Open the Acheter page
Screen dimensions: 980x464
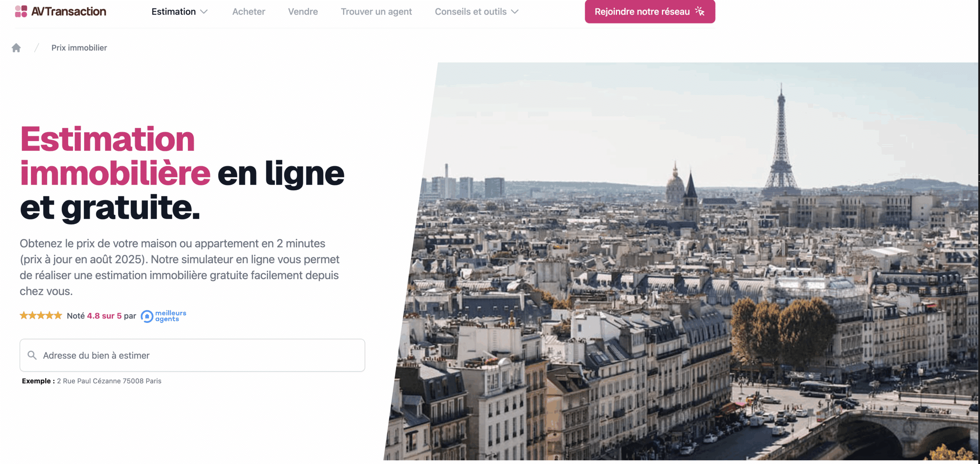(249, 12)
